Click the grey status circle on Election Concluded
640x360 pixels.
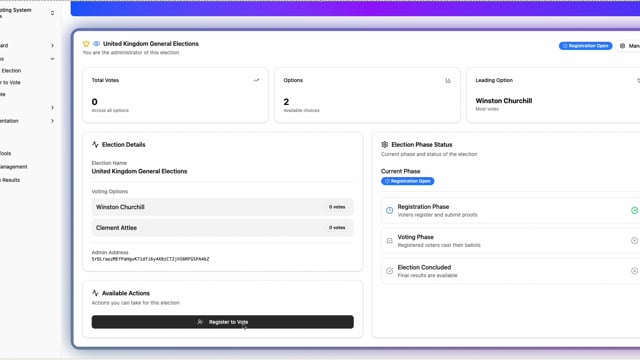pos(634,271)
